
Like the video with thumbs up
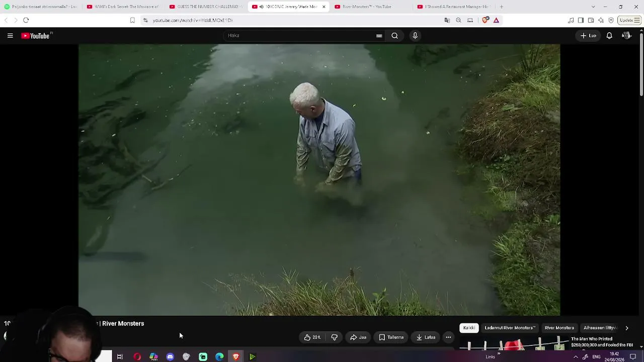tap(312, 337)
